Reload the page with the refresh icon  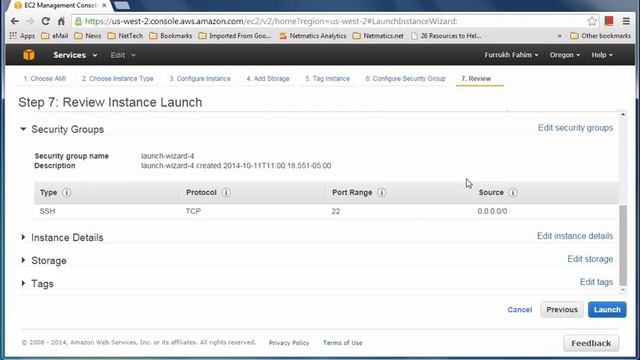pyautogui.click(x=45, y=21)
